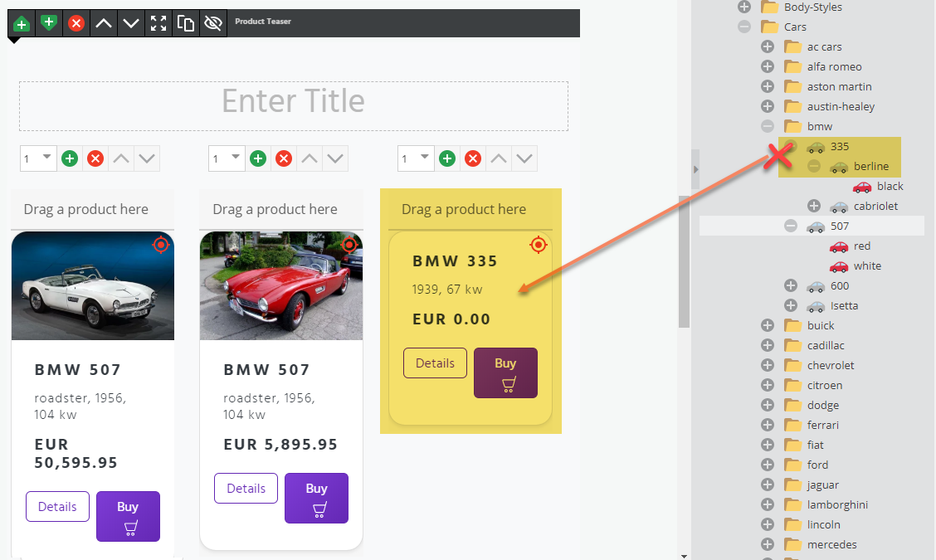Select the austin-healey folder

tap(841, 106)
